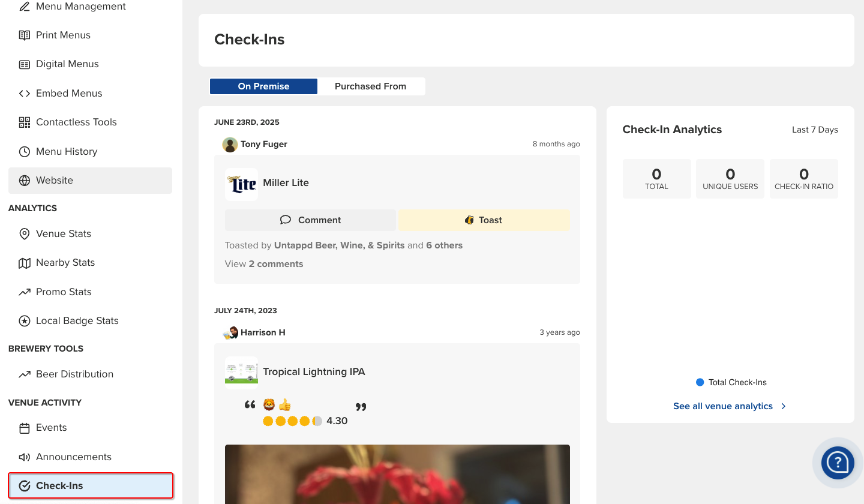The width and height of the screenshot is (864, 504).
Task: Click the Miller Lite beer logo
Action: click(241, 184)
